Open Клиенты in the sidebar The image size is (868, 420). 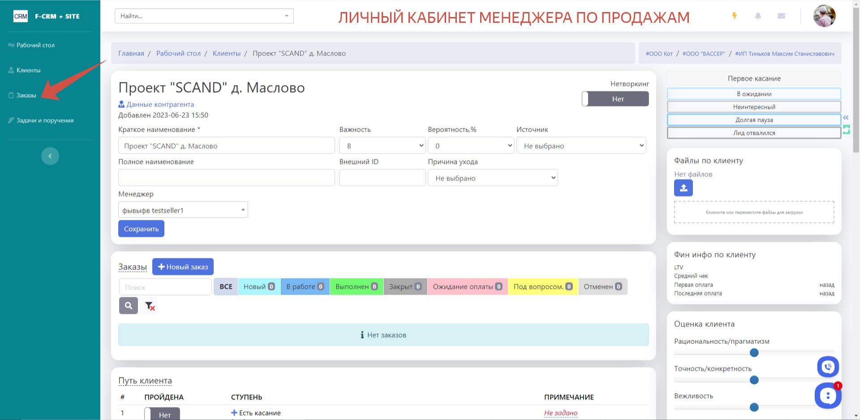28,70
